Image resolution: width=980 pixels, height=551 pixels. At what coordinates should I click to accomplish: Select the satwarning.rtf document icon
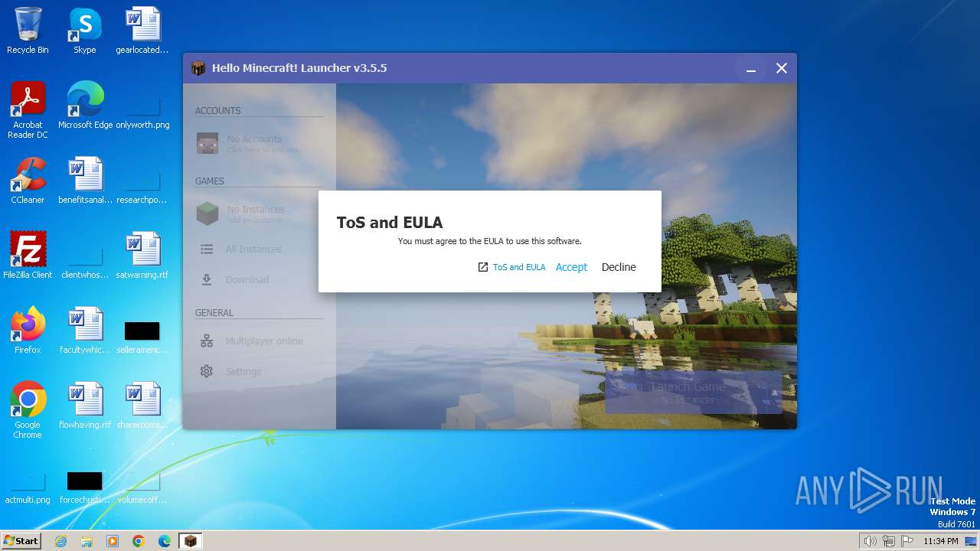142,256
